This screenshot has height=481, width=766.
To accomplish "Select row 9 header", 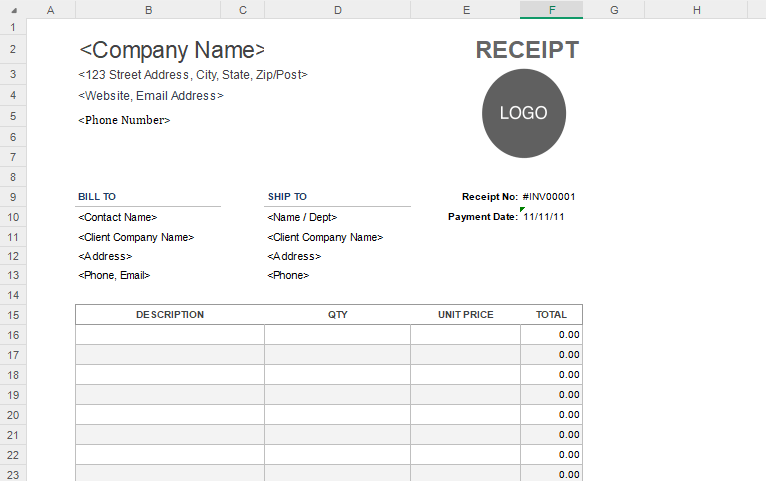I will click(13, 197).
